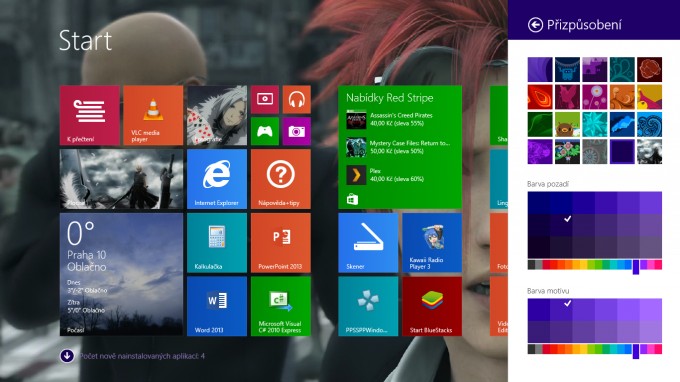Screen dimensions: 680x382
Task: Pick the solid dark blue background thumbnail
Action: tap(622, 151)
